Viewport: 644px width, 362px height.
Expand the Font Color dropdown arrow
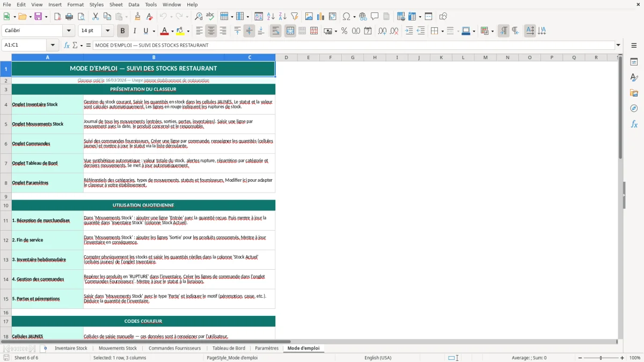pyautogui.click(x=172, y=31)
